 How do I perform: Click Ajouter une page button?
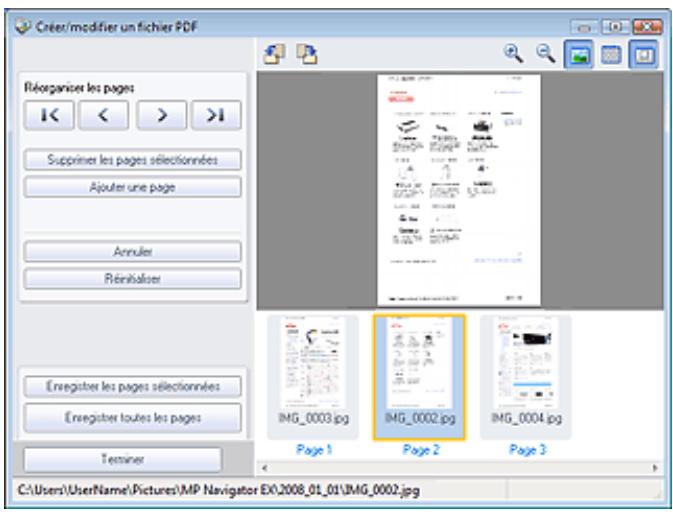[133, 187]
